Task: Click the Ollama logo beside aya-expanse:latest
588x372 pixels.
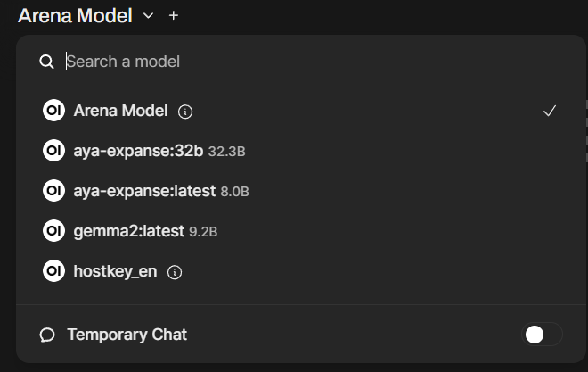Action: 53,191
